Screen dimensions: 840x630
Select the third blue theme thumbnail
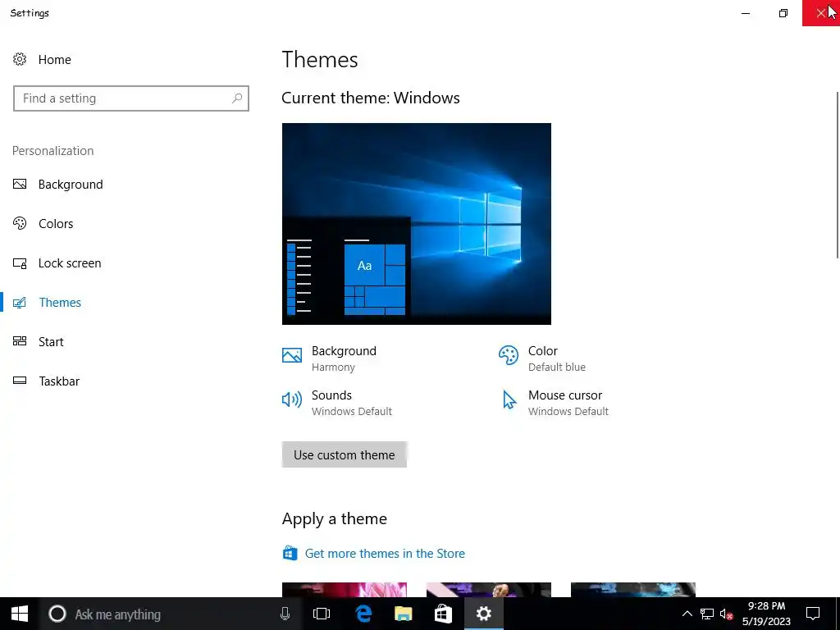(633, 590)
